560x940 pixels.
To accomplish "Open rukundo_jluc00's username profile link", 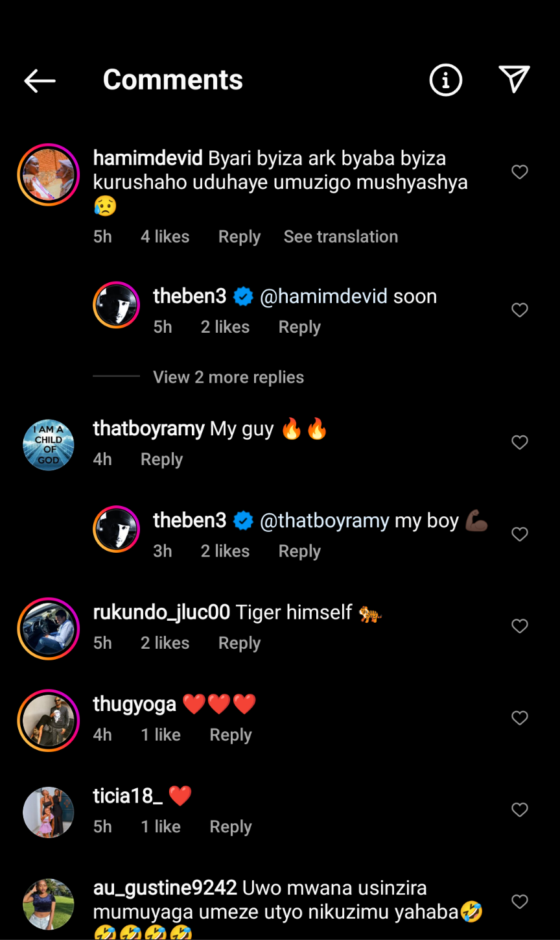I will [161, 612].
